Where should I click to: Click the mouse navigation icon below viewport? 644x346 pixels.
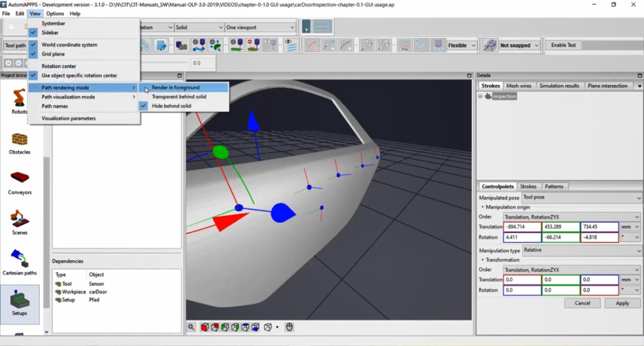tap(289, 327)
